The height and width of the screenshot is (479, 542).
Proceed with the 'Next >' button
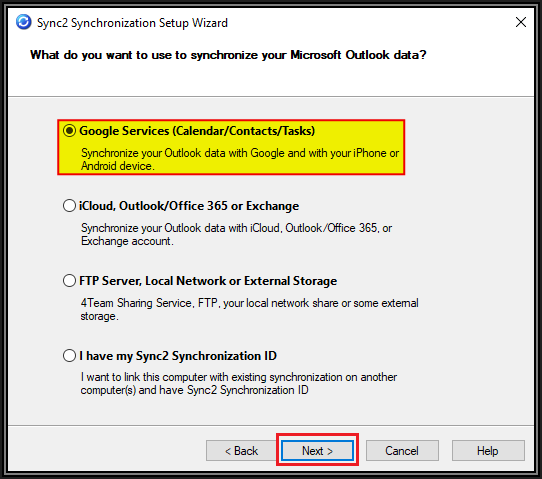coord(317,451)
